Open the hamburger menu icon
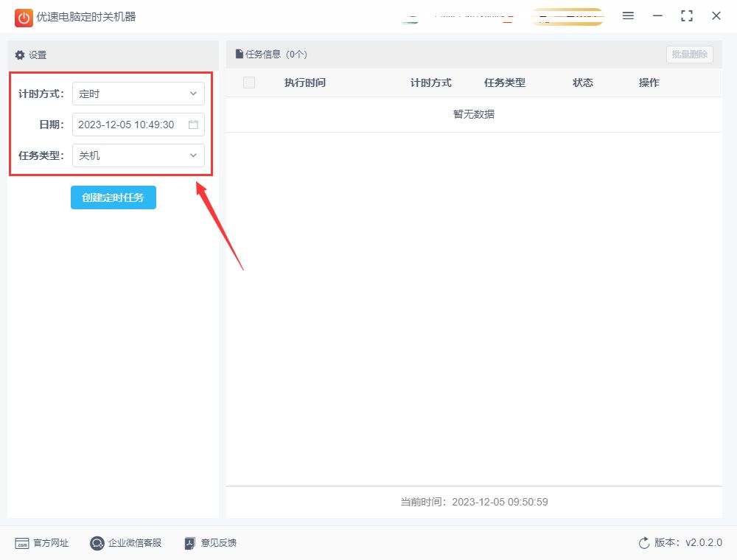 (628, 16)
